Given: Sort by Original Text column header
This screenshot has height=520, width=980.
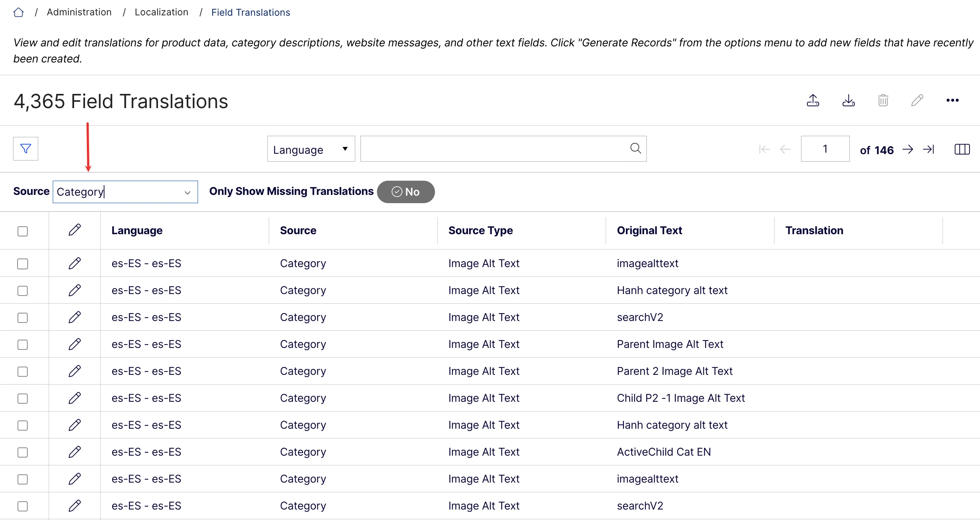Looking at the screenshot, I should [x=649, y=230].
